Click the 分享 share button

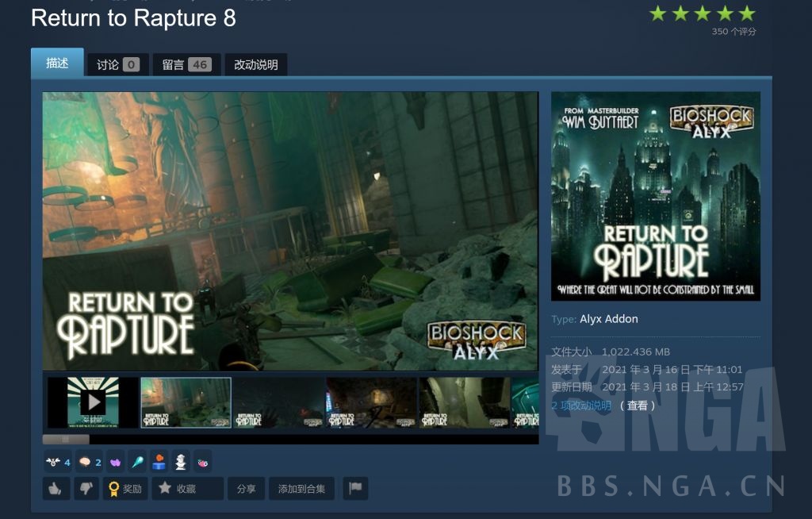[x=246, y=489]
